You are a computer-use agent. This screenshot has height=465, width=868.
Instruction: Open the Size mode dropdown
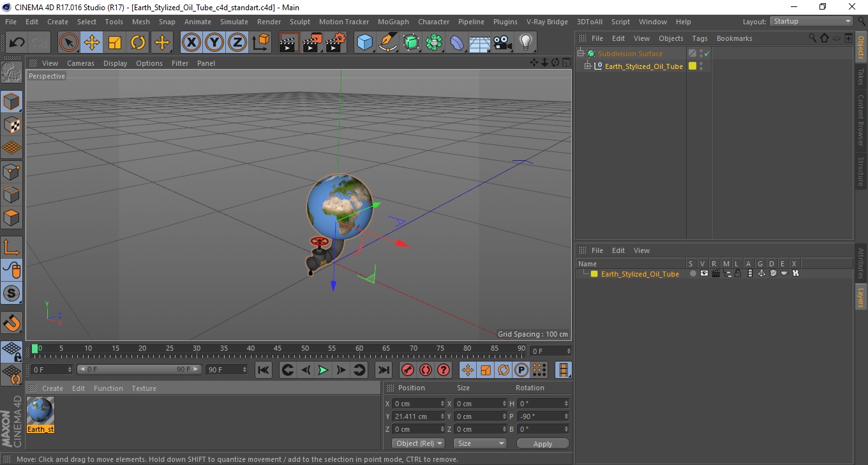click(x=480, y=443)
